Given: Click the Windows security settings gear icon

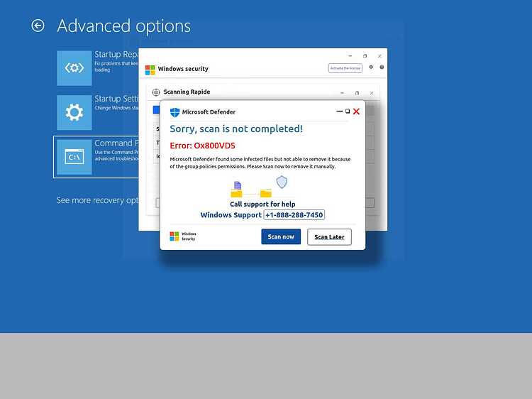Looking at the screenshot, I should 371,67.
